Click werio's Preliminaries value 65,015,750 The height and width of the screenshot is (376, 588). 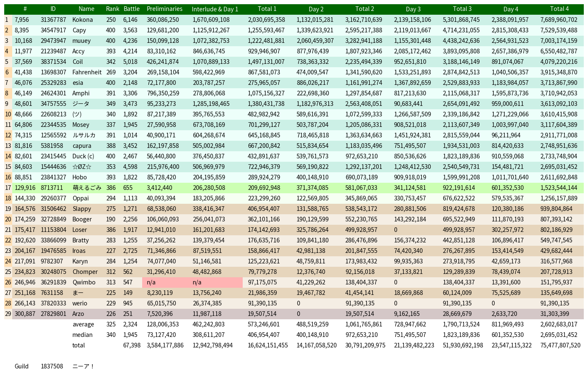pos(161,303)
